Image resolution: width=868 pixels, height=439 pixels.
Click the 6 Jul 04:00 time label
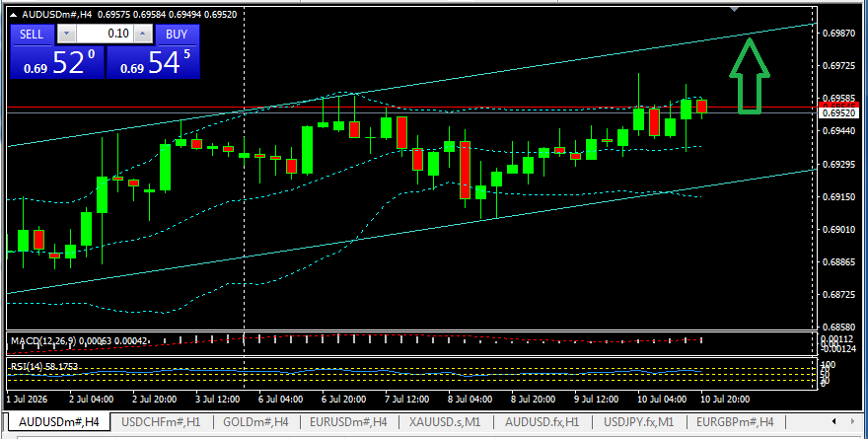[281, 400]
